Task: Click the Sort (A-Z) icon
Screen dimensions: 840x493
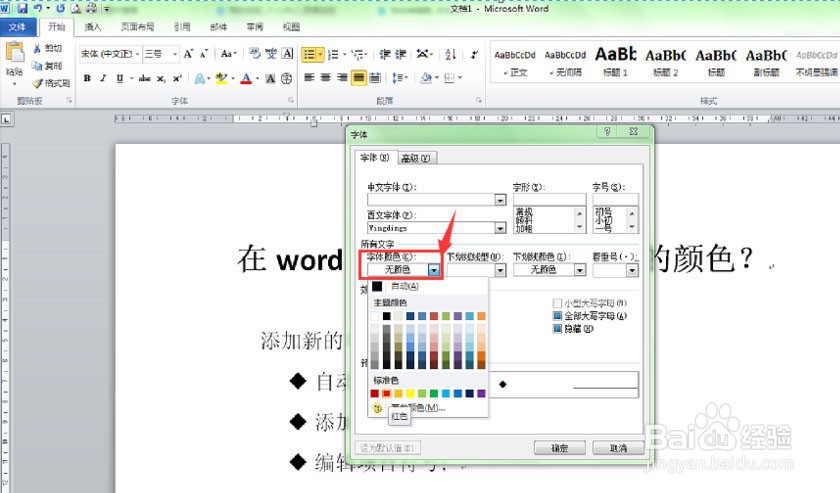Action: tap(451, 54)
